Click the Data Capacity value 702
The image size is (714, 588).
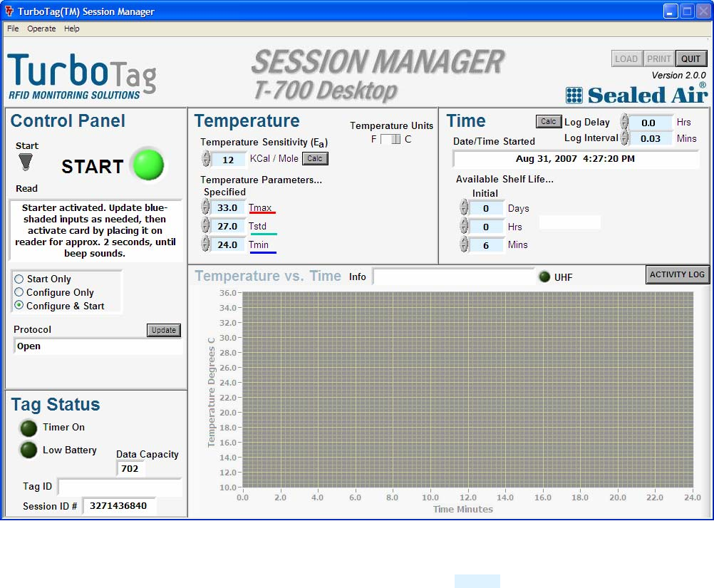(x=131, y=469)
